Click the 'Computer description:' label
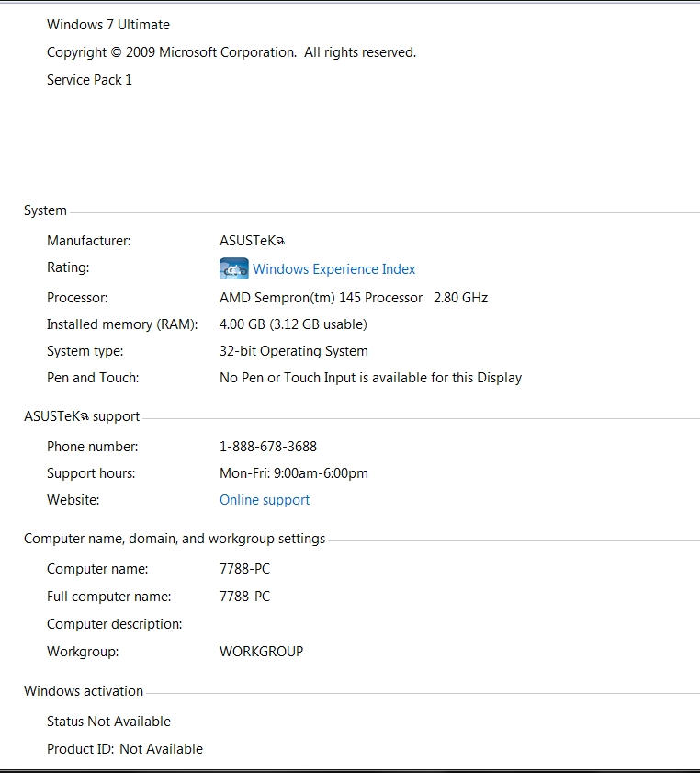The width and height of the screenshot is (700, 773). click(114, 624)
